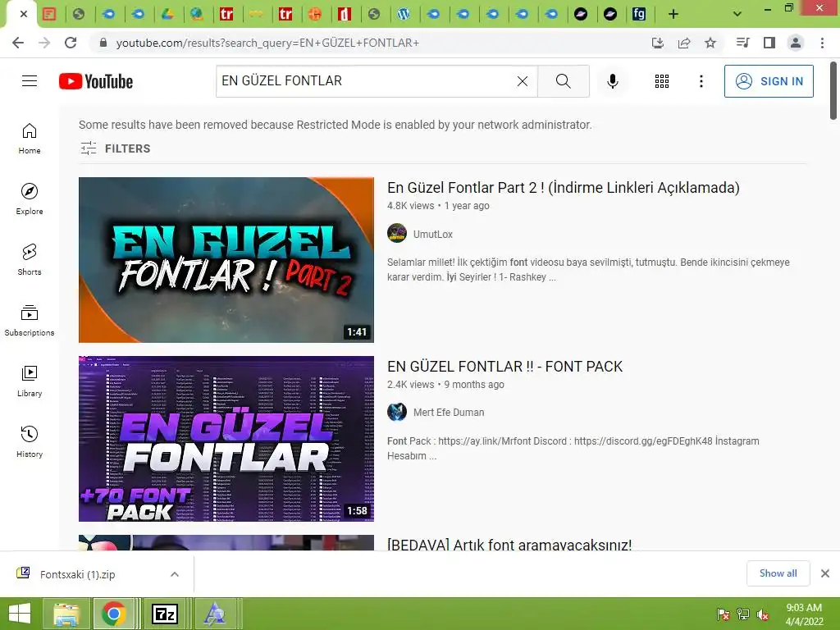
Task: Switch to the WordPress tab
Action: point(404,14)
